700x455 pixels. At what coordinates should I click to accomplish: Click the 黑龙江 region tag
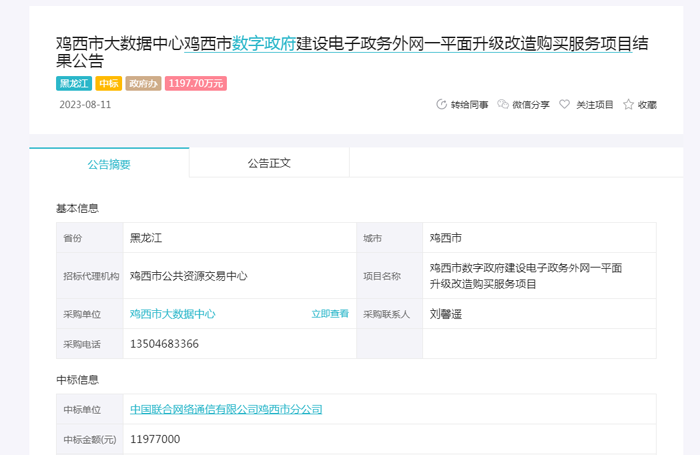74,83
